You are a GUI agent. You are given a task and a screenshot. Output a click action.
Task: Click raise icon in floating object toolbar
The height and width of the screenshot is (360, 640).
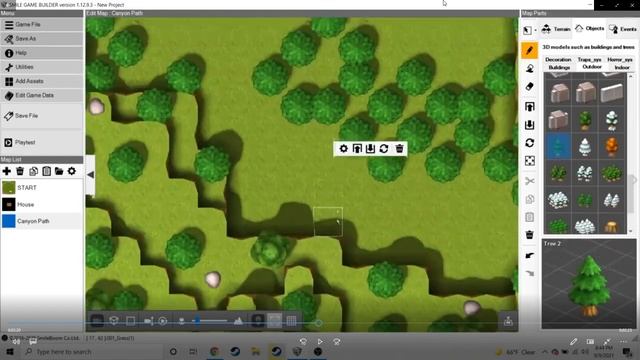[x=357, y=149]
